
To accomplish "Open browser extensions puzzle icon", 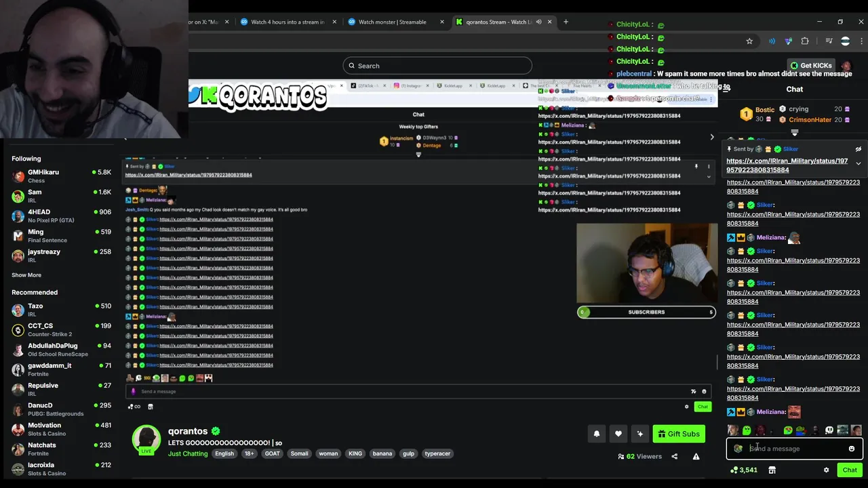I will (805, 41).
